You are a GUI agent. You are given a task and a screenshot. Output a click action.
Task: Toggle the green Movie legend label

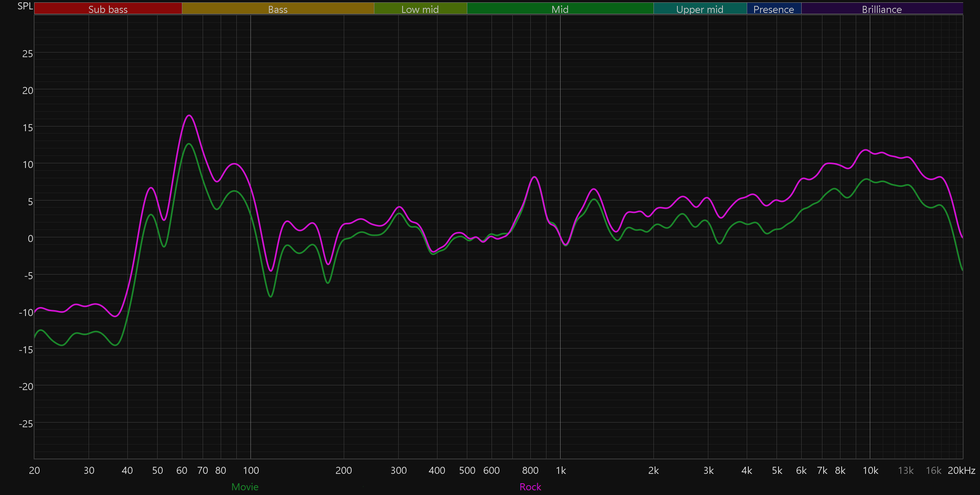tap(245, 487)
